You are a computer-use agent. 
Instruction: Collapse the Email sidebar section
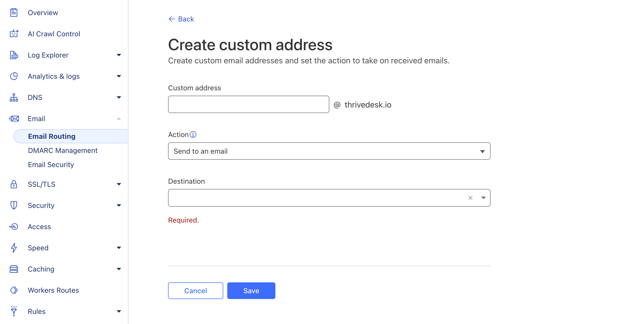pyautogui.click(x=119, y=119)
